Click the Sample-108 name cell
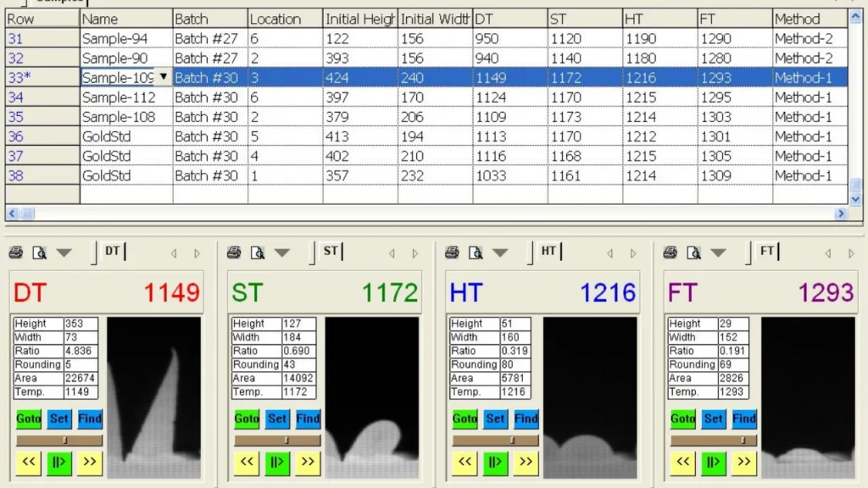 (126, 117)
